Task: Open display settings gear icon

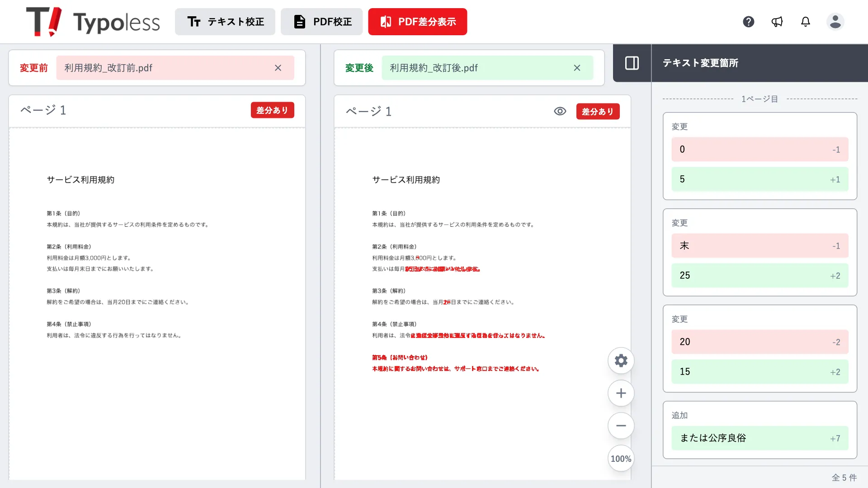Action: click(x=621, y=361)
